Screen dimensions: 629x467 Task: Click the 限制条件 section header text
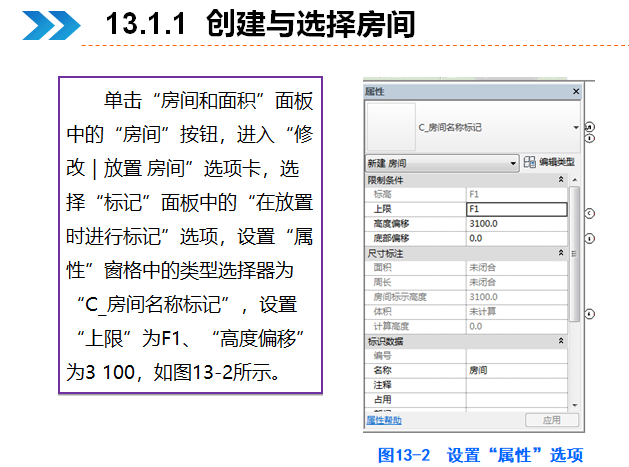tap(386, 180)
